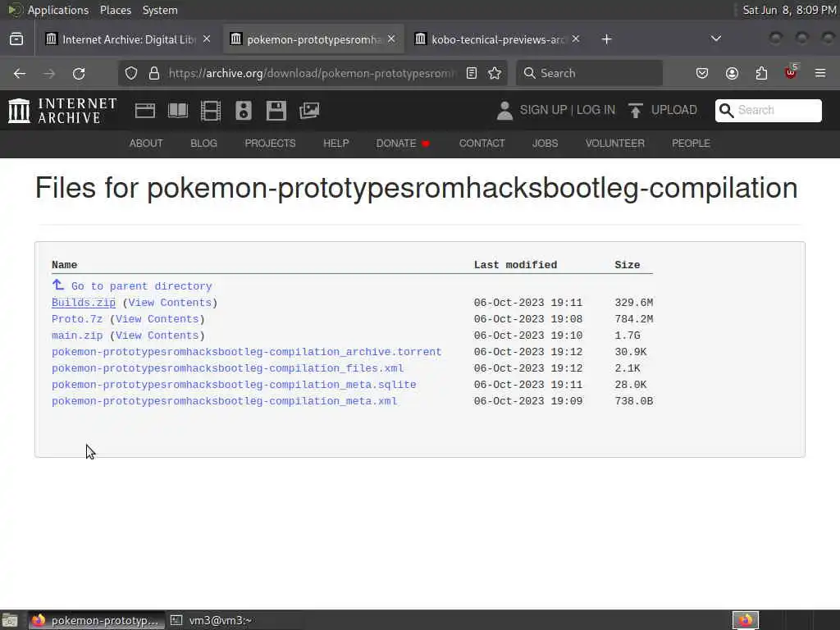Close the Internet Archive: Digital Library tab
Image resolution: width=840 pixels, height=630 pixels.
(x=207, y=39)
